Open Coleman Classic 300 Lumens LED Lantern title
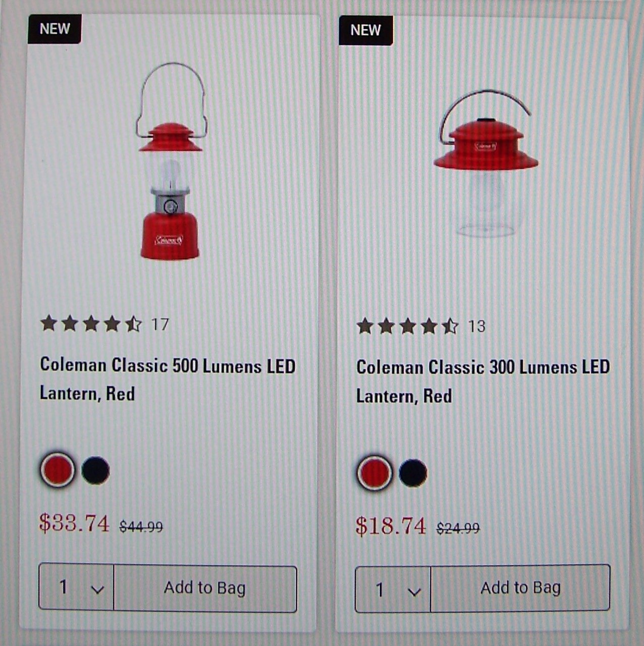The image size is (644, 646). click(x=483, y=382)
